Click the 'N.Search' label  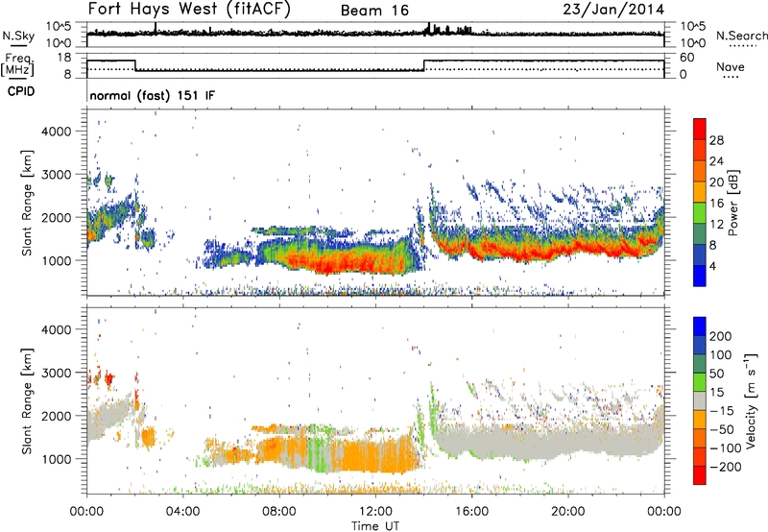click(x=741, y=36)
